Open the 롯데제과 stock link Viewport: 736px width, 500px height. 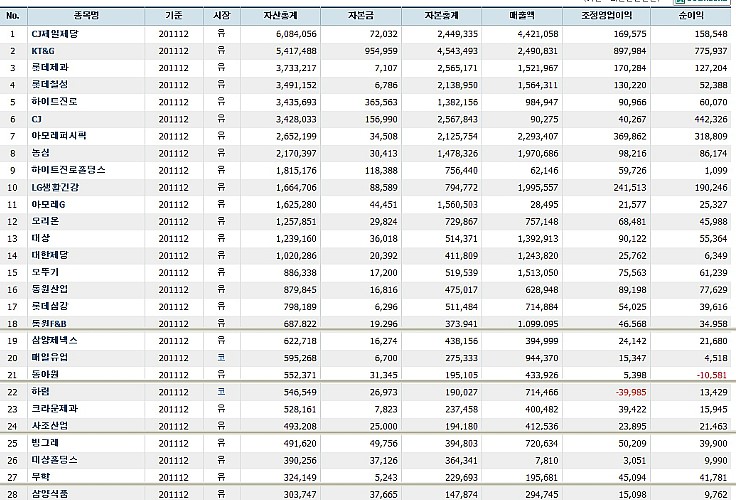pos(50,68)
